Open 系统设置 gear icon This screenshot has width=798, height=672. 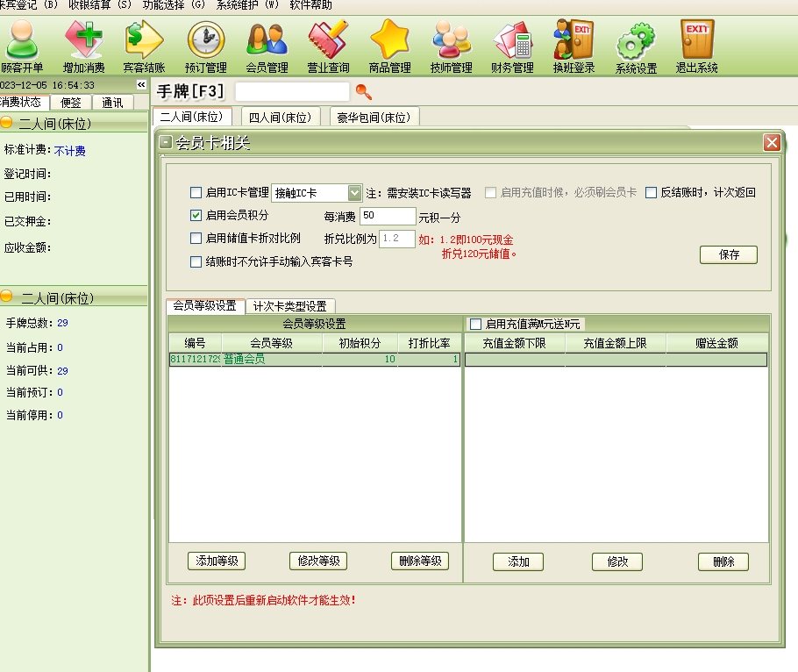(636, 40)
